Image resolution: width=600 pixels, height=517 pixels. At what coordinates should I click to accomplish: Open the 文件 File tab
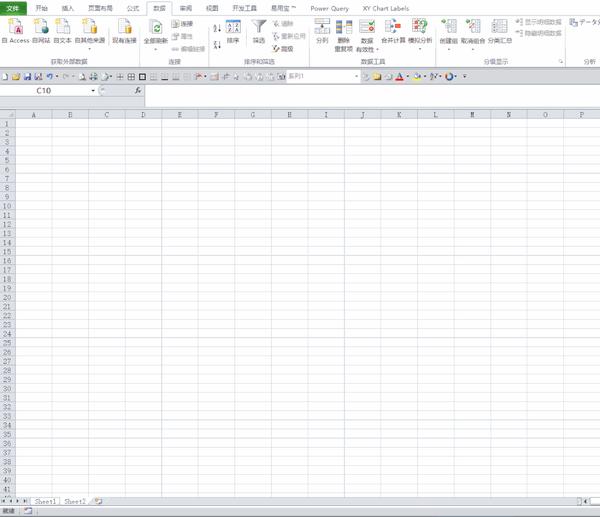click(x=13, y=8)
